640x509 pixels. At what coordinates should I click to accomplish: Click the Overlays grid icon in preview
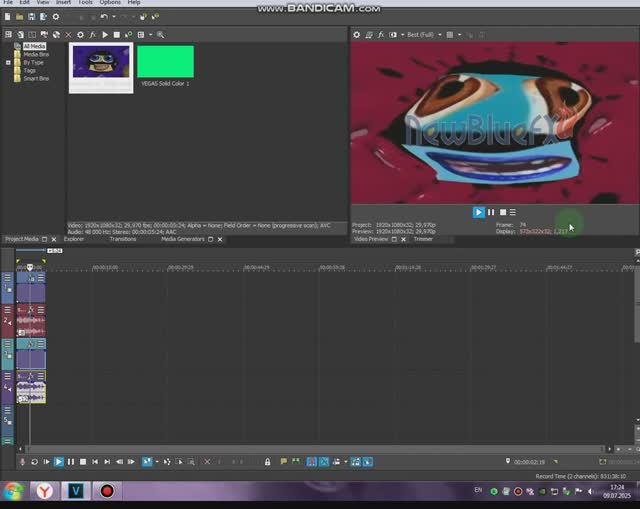(450, 35)
